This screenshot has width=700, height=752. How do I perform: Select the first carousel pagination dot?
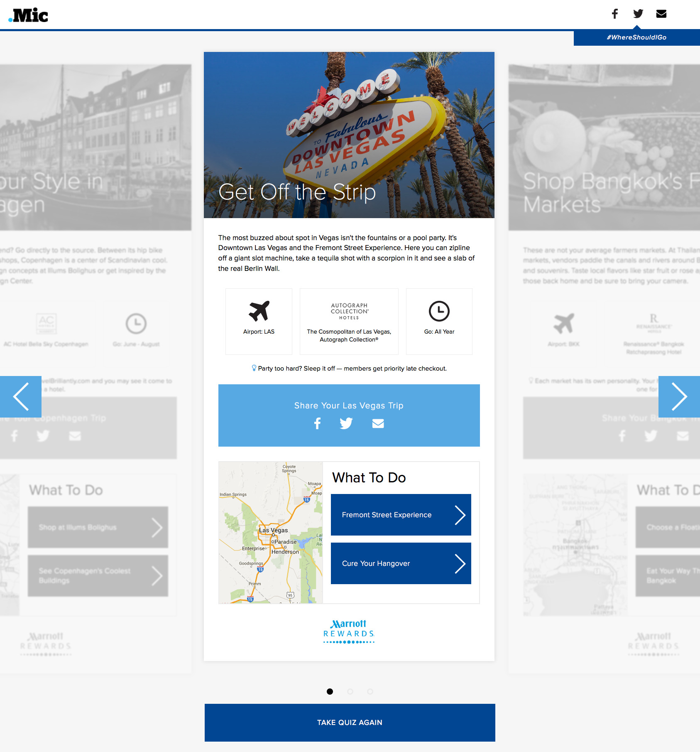point(330,691)
